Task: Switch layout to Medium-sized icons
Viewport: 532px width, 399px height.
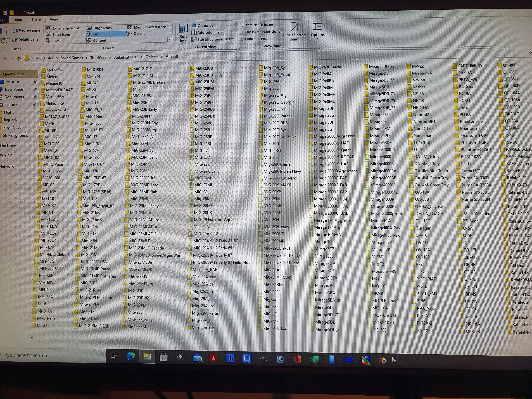Action: [147, 27]
